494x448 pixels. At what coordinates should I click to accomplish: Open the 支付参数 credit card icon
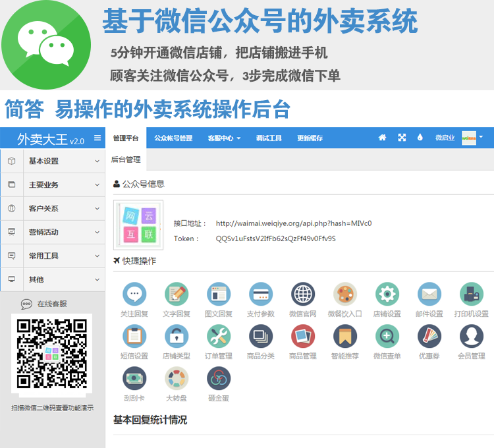point(261,294)
